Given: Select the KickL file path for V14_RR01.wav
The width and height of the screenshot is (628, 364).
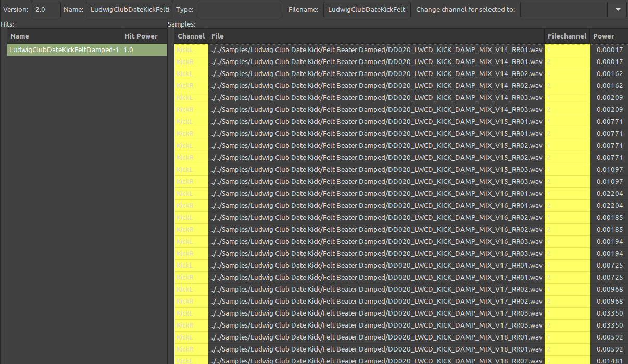Looking at the screenshot, I should click(376, 50).
